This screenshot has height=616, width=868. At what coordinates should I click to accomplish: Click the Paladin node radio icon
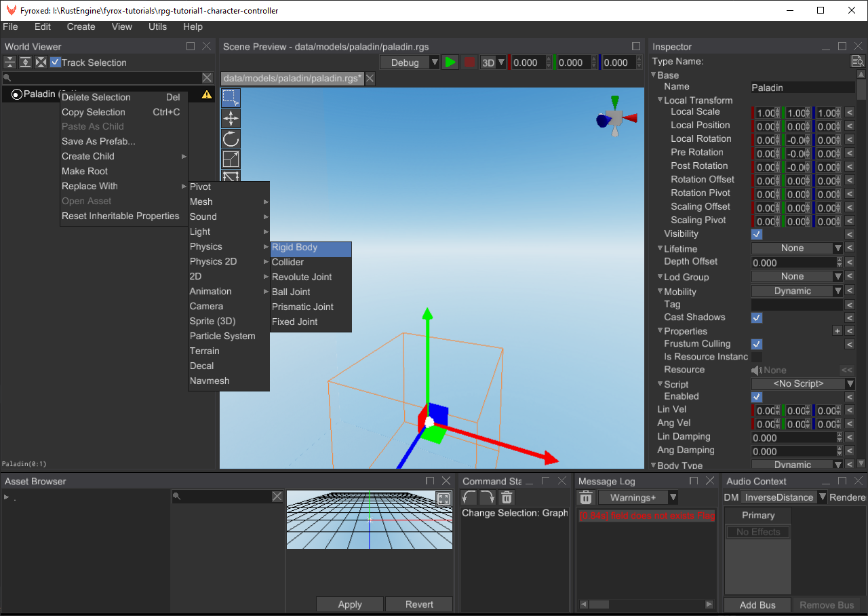17,94
